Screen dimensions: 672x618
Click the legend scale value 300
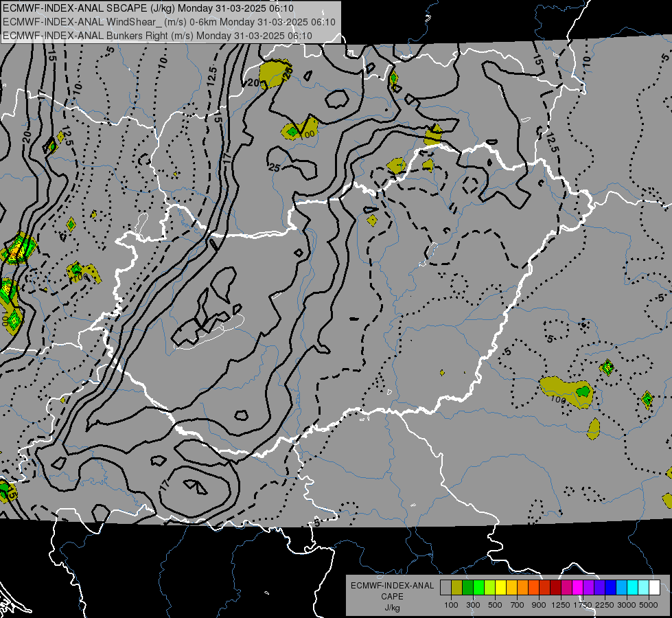click(x=473, y=605)
